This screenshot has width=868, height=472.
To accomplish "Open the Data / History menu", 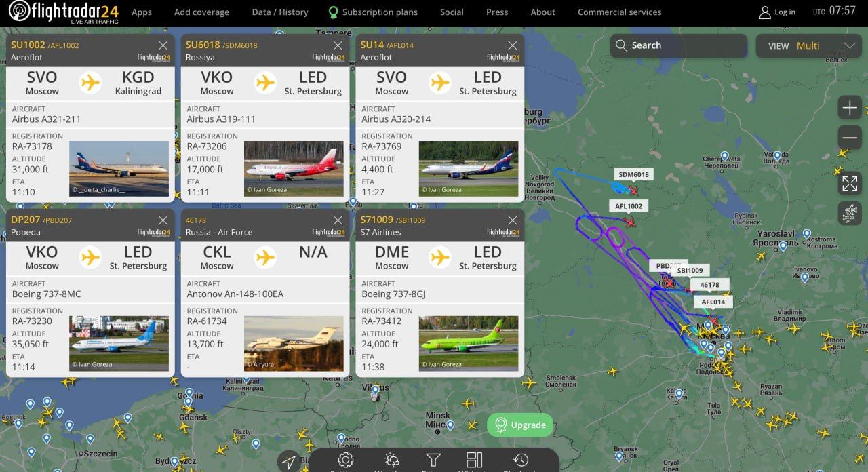I will point(279,12).
